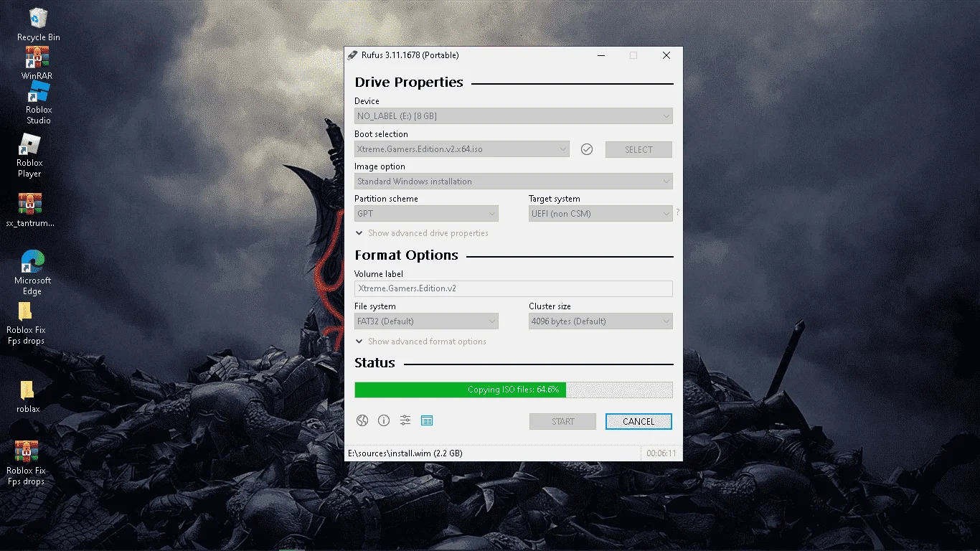Viewport: 980px width, 551px height.
Task: Select the Roblox Player desktop shortcut
Action: pos(29,156)
